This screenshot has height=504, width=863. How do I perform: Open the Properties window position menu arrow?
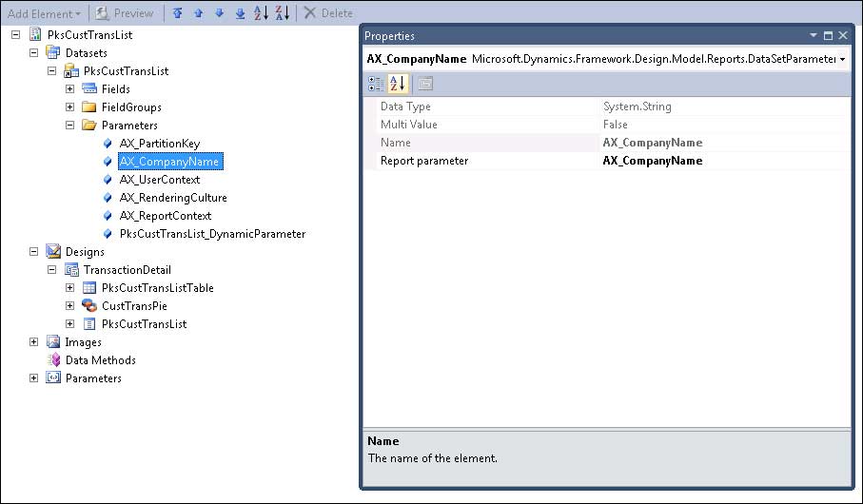813,35
